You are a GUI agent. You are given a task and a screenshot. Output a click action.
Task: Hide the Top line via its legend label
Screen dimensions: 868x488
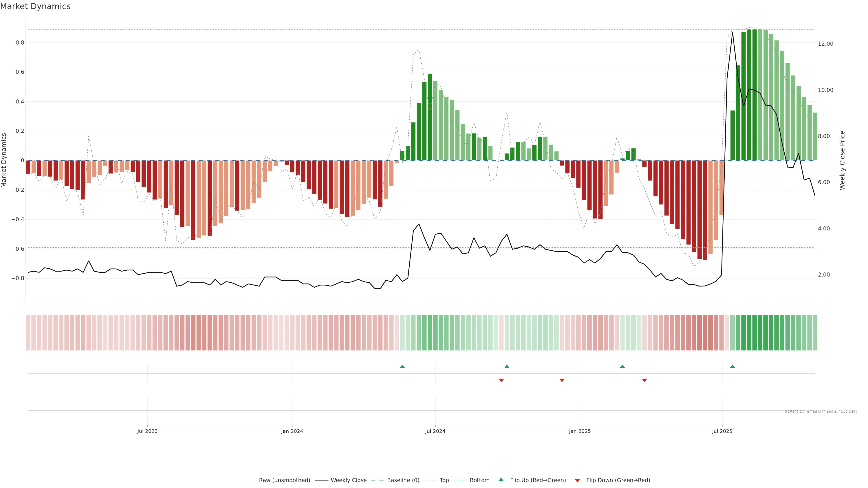(444, 480)
